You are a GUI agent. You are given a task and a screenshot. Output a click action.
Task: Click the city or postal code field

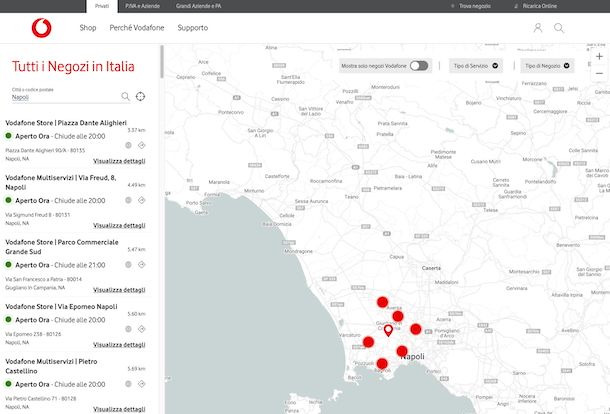point(62,98)
